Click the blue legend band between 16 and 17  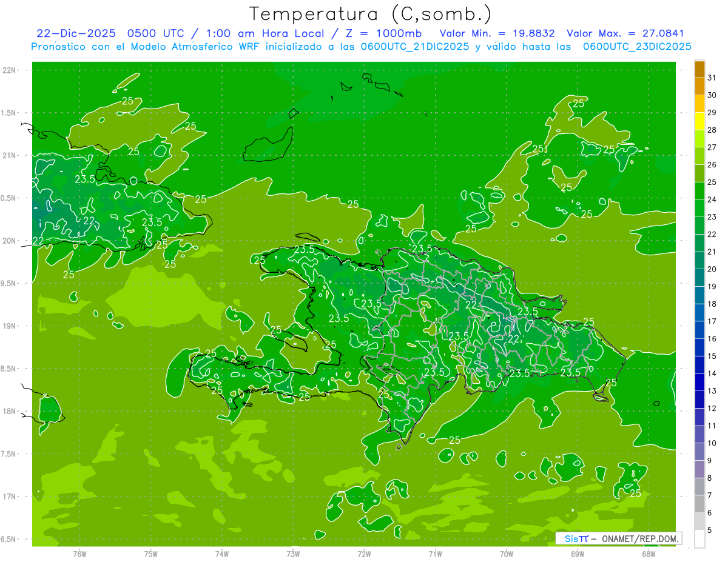click(x=699, y=330)
